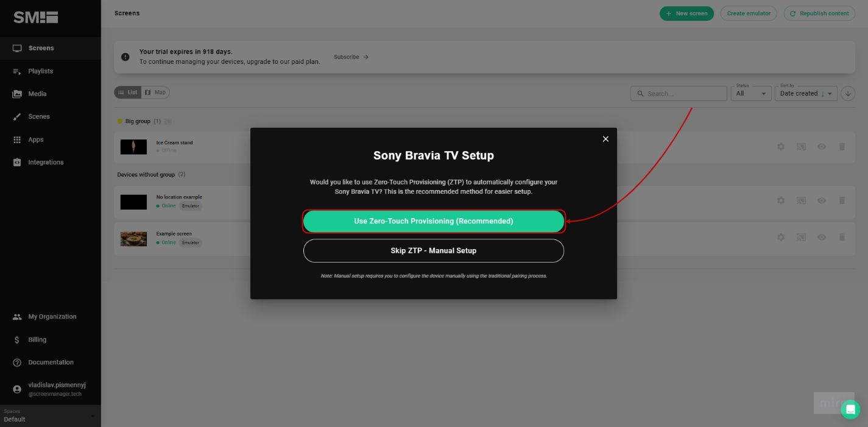This screenshot has width=868, height=427.
Task: Toggle eye preview for Ice Cream stand
Action: [822, 147]
